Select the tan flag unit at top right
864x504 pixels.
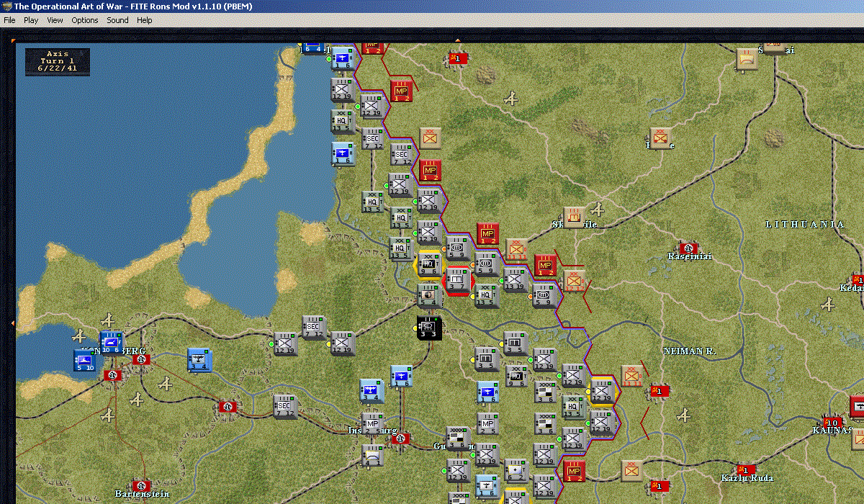point(747,59)
